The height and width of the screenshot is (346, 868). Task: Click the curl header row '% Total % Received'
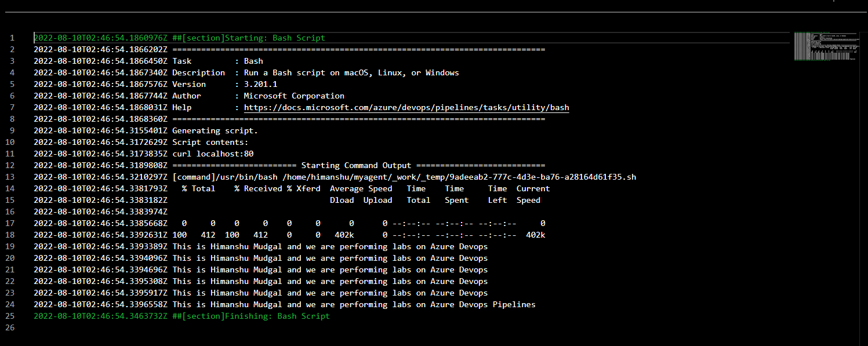(292, 188)
